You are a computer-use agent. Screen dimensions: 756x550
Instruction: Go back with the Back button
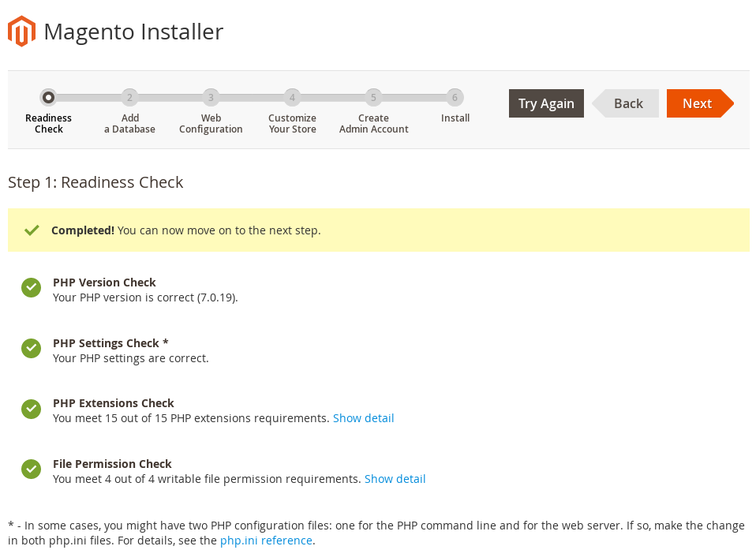(625, 103)
